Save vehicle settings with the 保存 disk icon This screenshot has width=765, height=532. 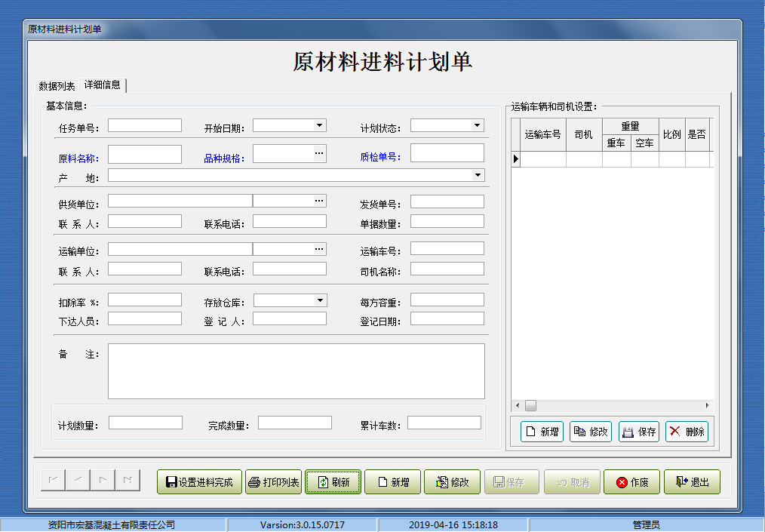point(629,432)
